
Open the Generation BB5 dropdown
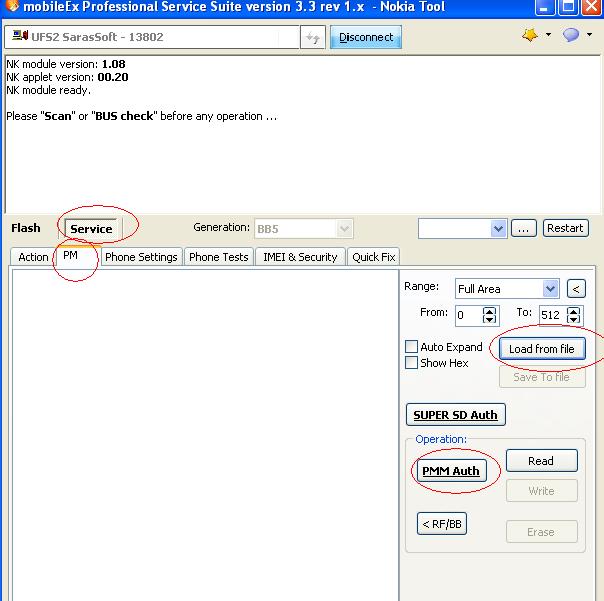pos(303,229)
